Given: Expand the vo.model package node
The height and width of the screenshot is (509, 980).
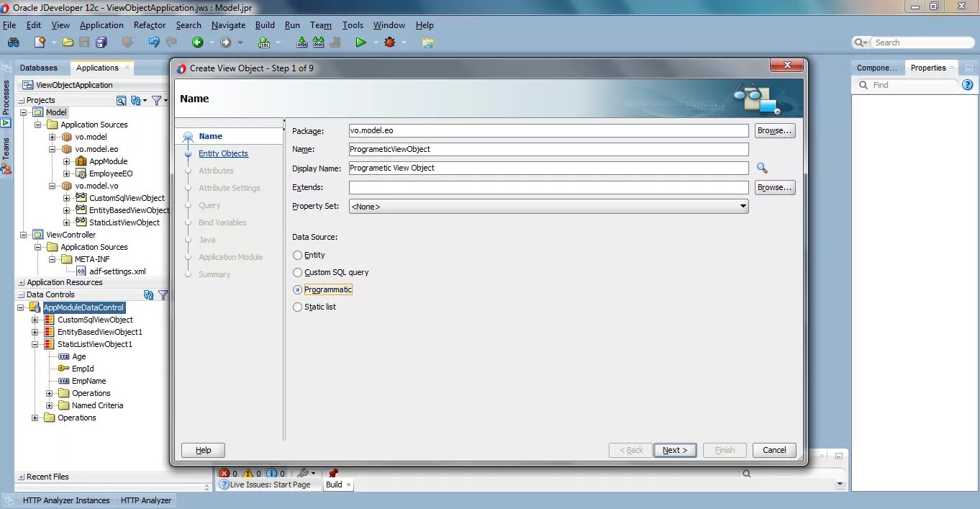Looking at the screenshot, I should tap(53, 136).
